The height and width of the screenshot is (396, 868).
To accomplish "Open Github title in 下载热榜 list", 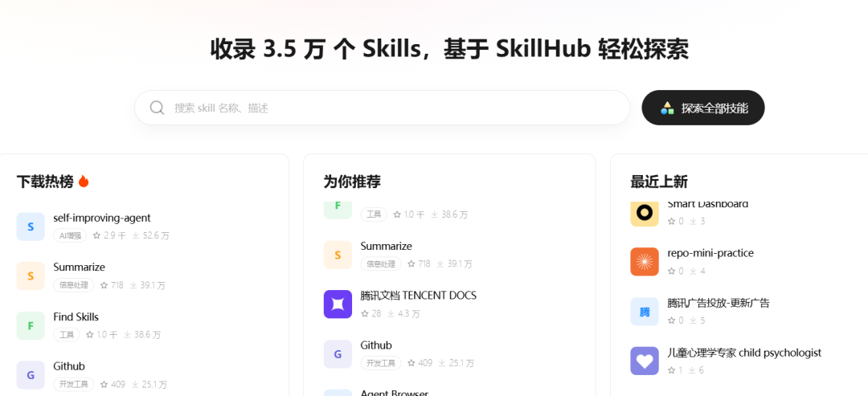I will [x=69, y=366].
